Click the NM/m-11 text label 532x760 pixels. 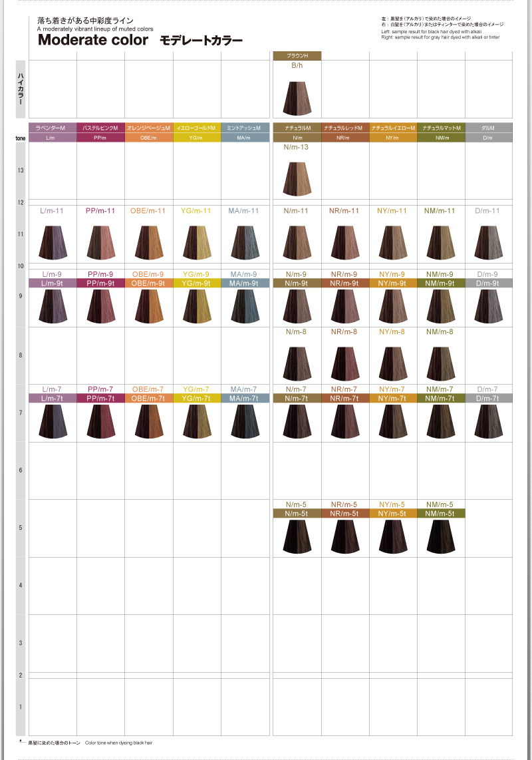point(441,211)
